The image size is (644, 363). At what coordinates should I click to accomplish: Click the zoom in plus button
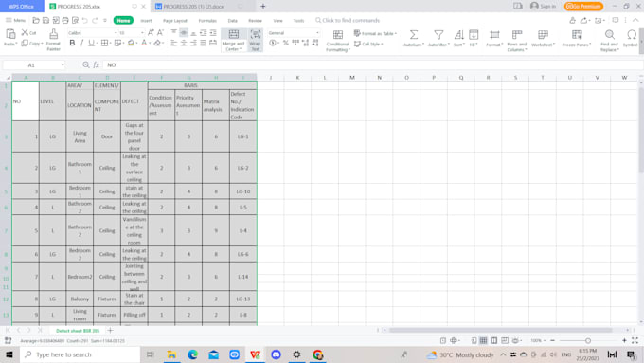pos(624,340)
